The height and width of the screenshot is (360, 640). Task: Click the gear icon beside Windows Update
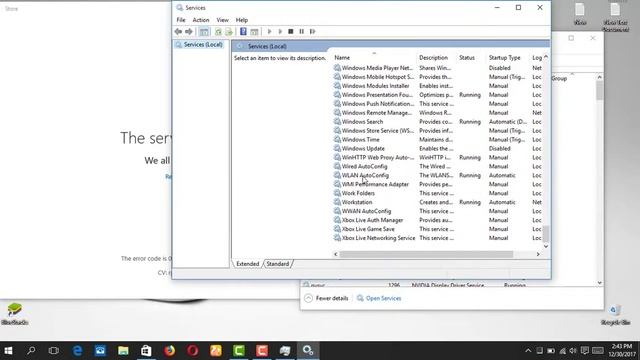click(337, 149)
